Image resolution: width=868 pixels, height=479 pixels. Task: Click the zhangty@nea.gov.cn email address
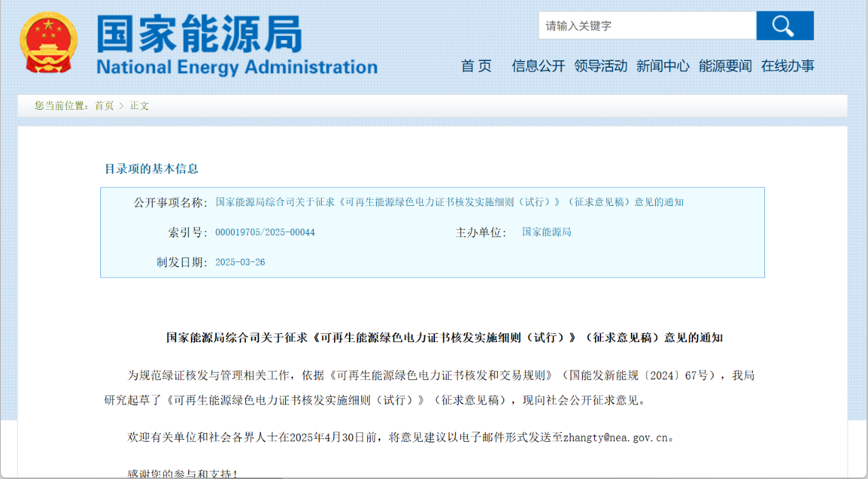click(615, 438)
